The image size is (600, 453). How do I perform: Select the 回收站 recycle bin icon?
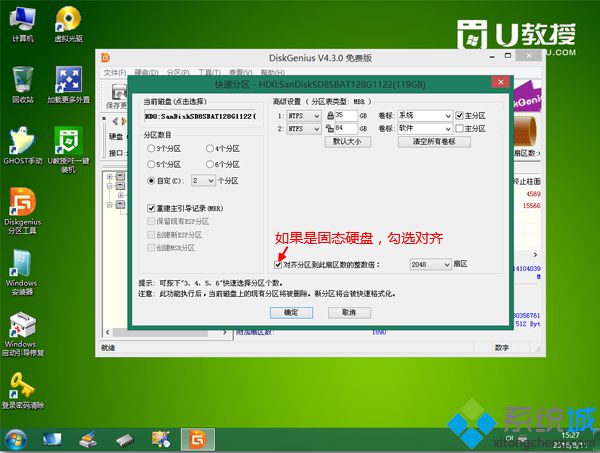[x=23, y=85]
